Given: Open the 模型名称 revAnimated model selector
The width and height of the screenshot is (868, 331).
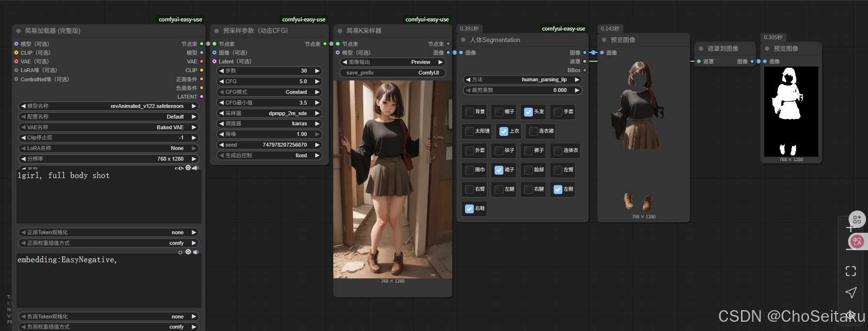Looking at the screenshot, I should pos(109,106).
